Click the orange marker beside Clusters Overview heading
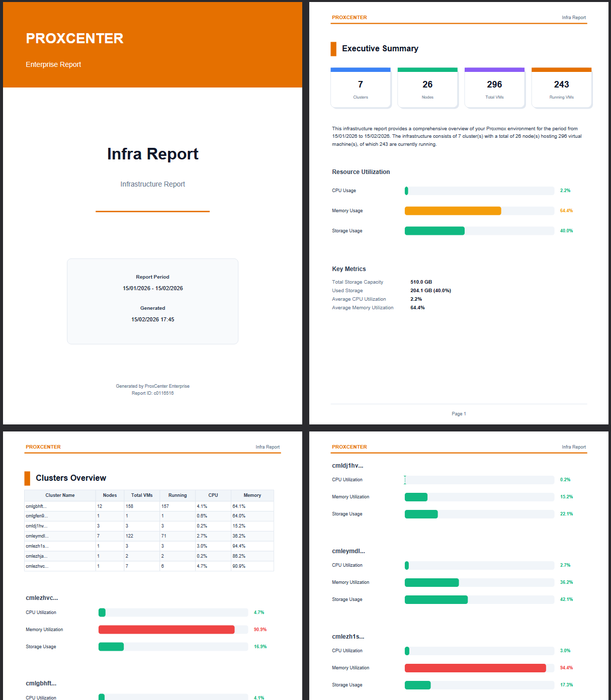 (28, 478)
